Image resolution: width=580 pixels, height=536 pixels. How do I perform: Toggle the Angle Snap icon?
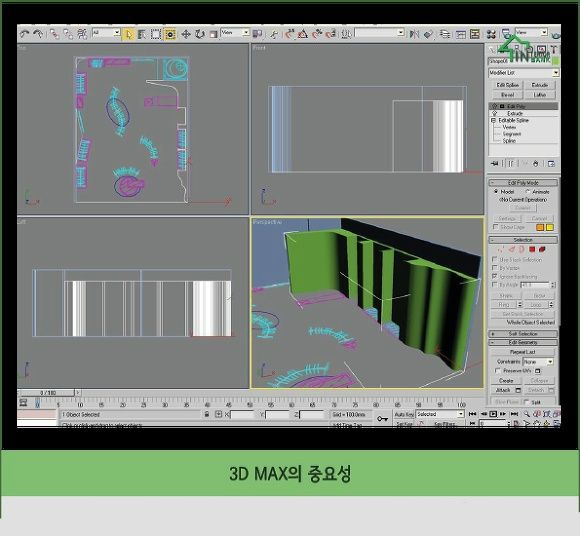pos(303,34)
